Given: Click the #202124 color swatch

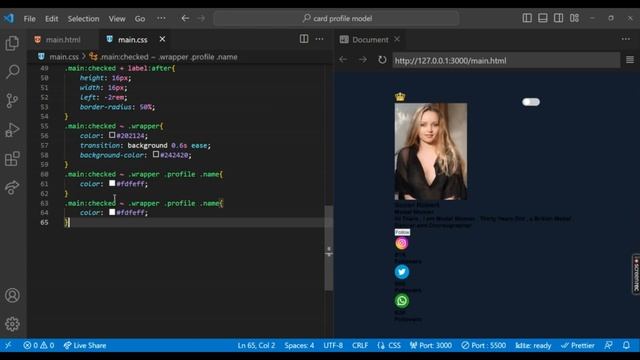Looking at the screenshot, I should 112,135.
